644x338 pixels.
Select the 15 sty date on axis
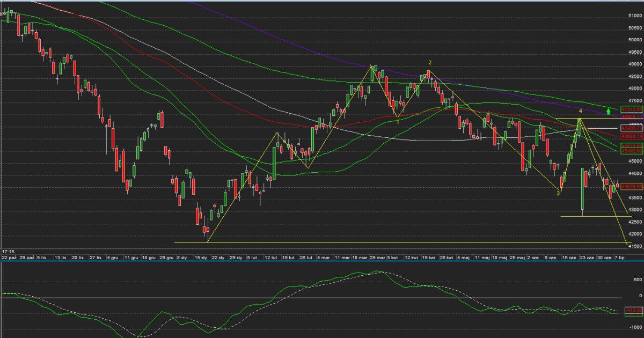(201, 258)
